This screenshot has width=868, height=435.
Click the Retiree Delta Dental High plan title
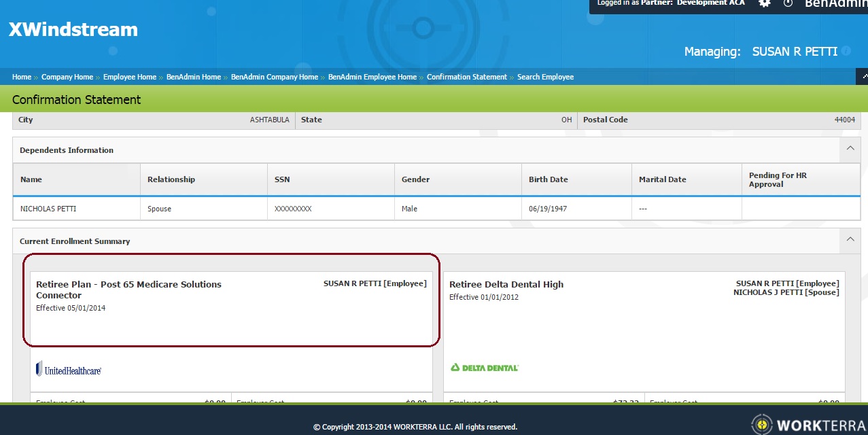tap(506, 285)
